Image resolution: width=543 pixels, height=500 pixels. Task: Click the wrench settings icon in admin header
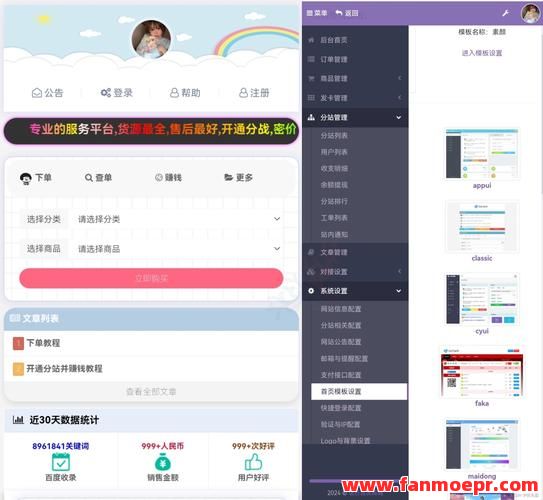(505, 13)
